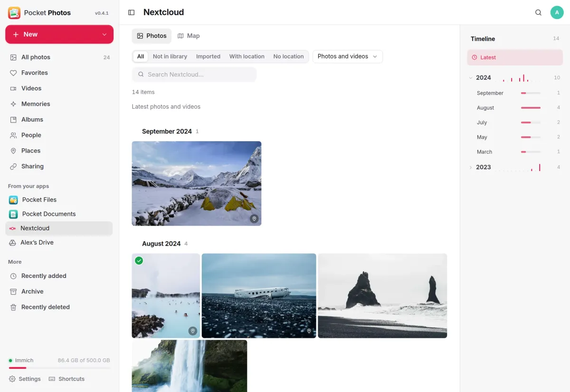This screenshot has width=570, height=392.
Task: Click the July timeline bar
Action: click(531, 123)
